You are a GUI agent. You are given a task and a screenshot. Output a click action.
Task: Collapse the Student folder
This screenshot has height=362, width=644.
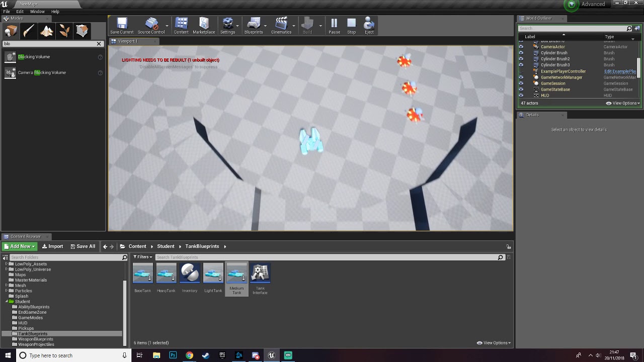click(6, 302)
